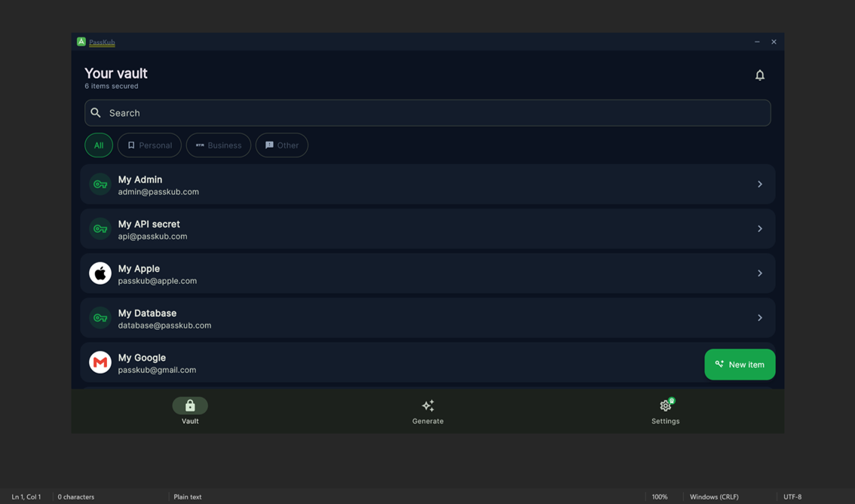Click Windows (CRLF) line ending indicator
Viewport: 855px width, 504px height.
(x=714, y=497)
